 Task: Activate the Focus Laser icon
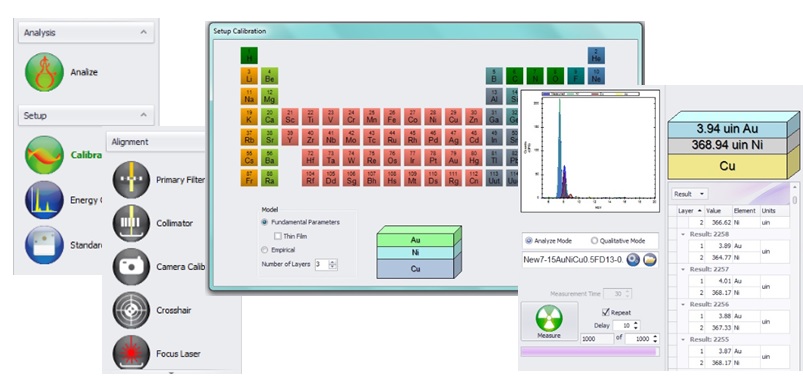(x=131, y=353)
